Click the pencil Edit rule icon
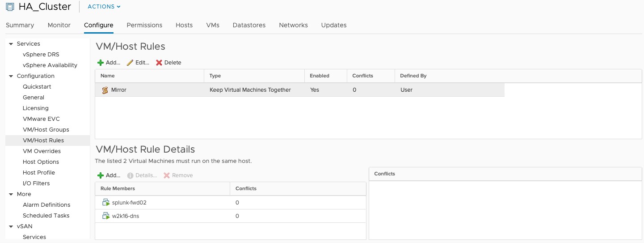The width and height of the screenshot is (644, 243). click(130, 63)
